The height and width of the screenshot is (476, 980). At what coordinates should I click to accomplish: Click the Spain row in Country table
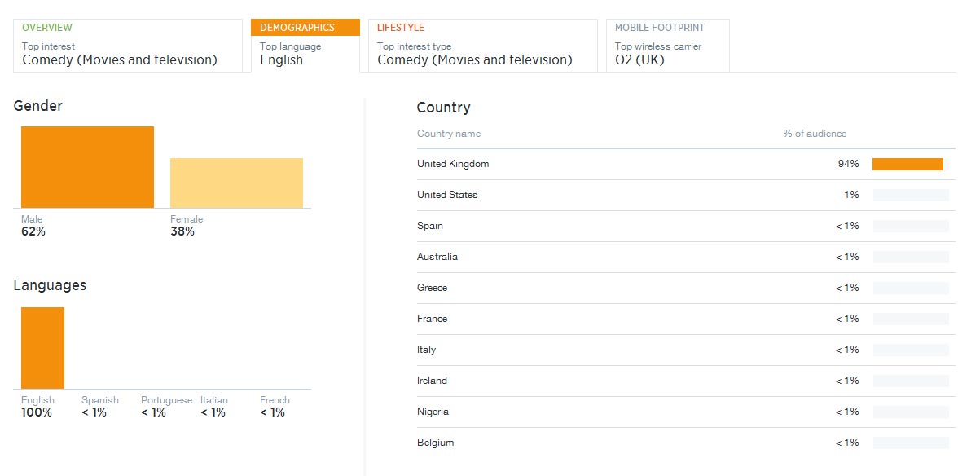click(430, 226)
